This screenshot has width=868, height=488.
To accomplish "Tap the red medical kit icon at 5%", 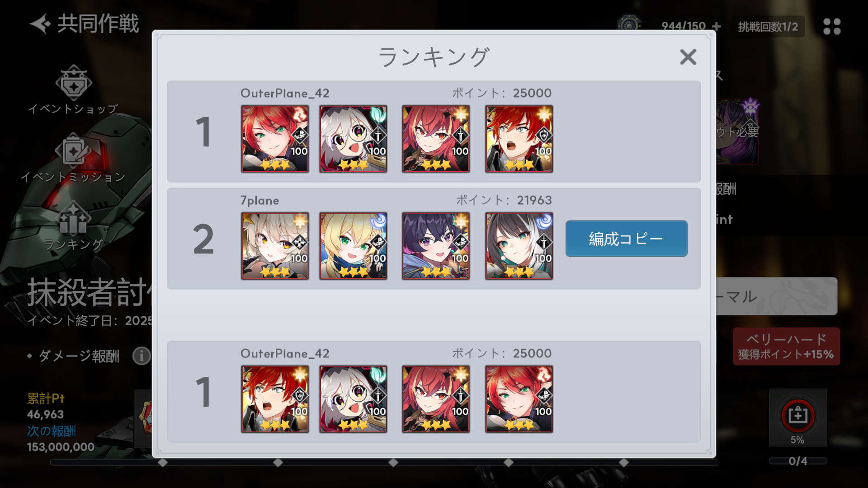I will pos(798,415).
